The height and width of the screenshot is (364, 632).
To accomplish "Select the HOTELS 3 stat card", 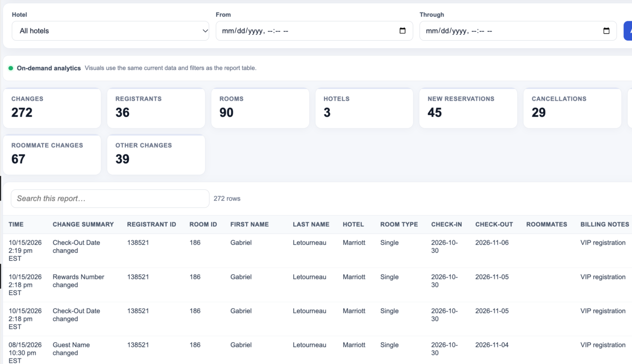I will coord(364,108).
